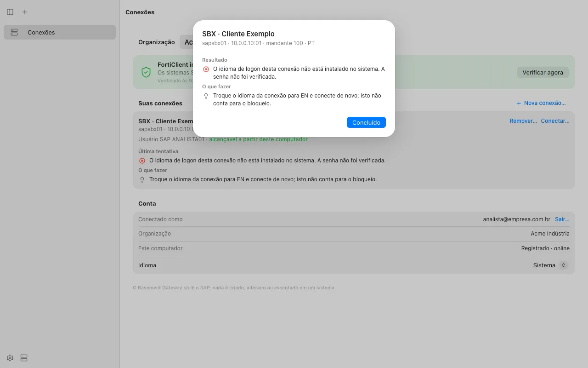Click the server stack icon beside settings gear
This screenshot has height=368, width=588.
pyautogui.click(x=24, y=358)
